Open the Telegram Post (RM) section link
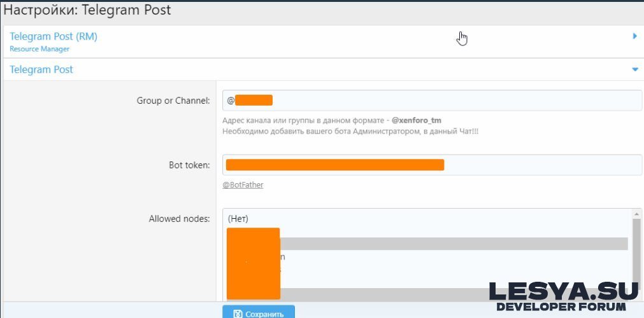 pyautogui.click(x=54, y=36)
